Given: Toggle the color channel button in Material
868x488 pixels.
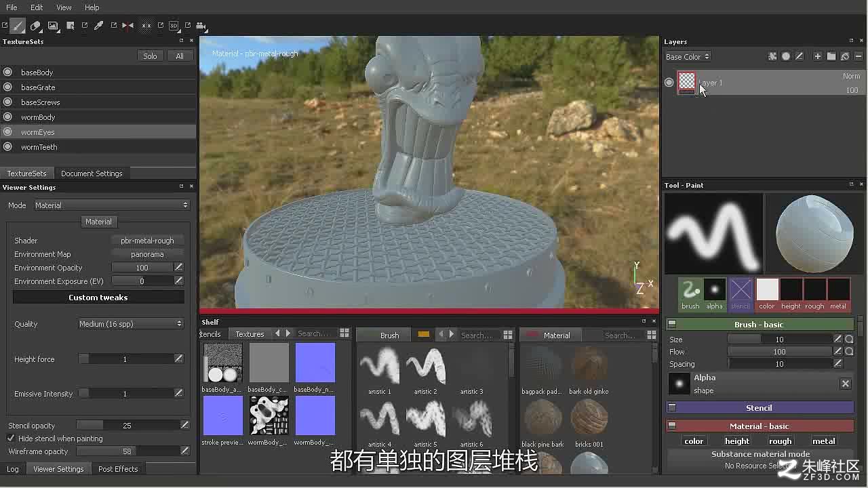Looking at the screenshot, I should 694,441.
